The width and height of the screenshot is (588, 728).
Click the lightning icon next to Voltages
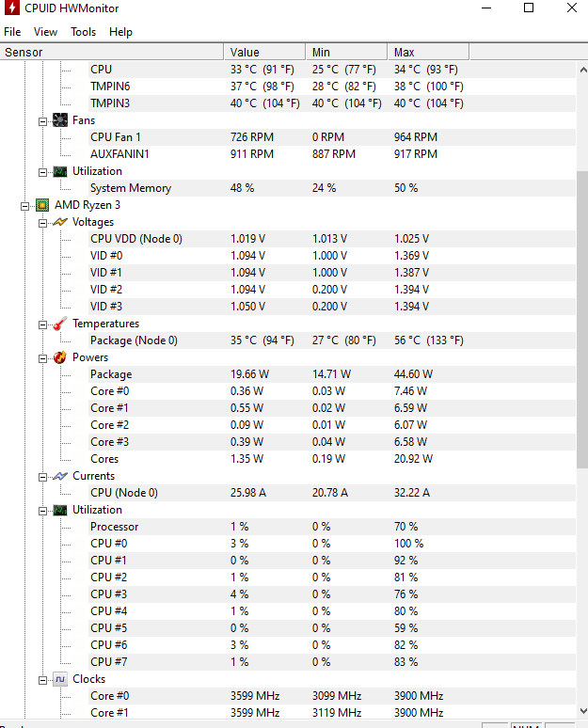pyautogui.click(x=60, y=222)
